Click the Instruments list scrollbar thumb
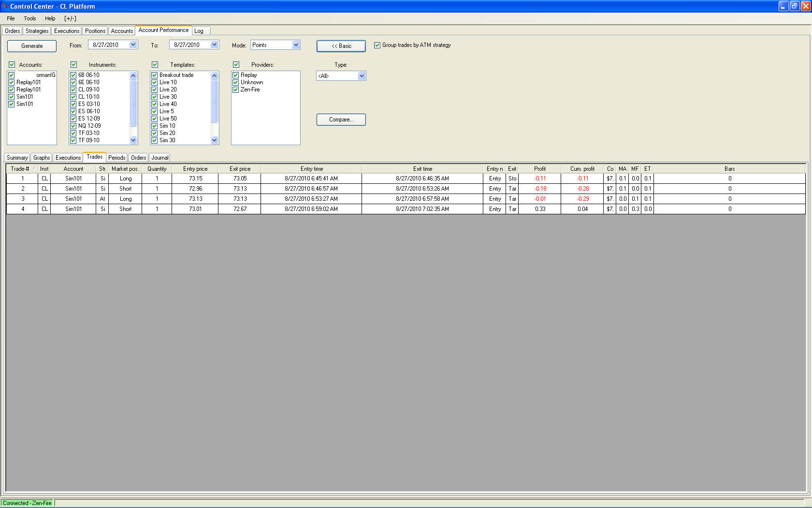Screen dimensions: 812x508 tap(133, 103)
